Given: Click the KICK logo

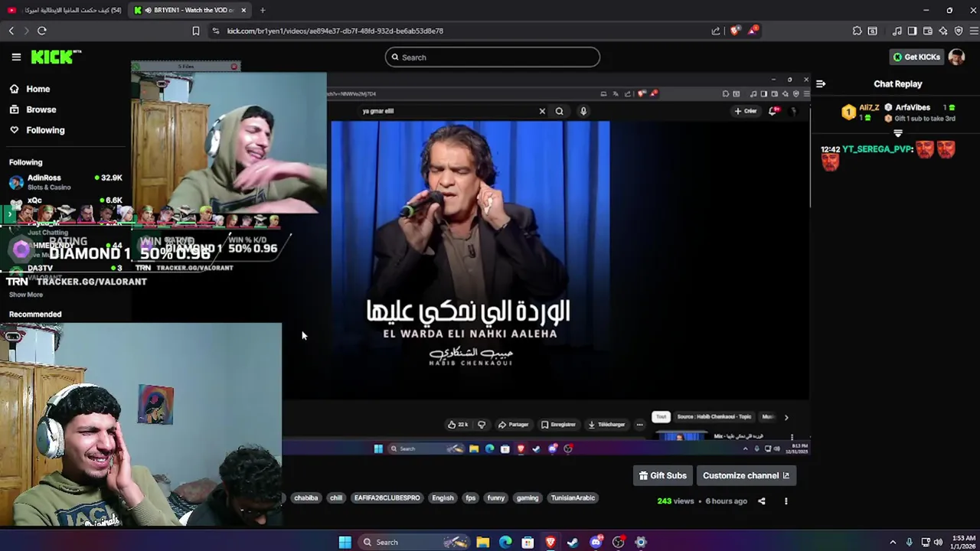Looking at the screenshot, I should click(56, 57).
